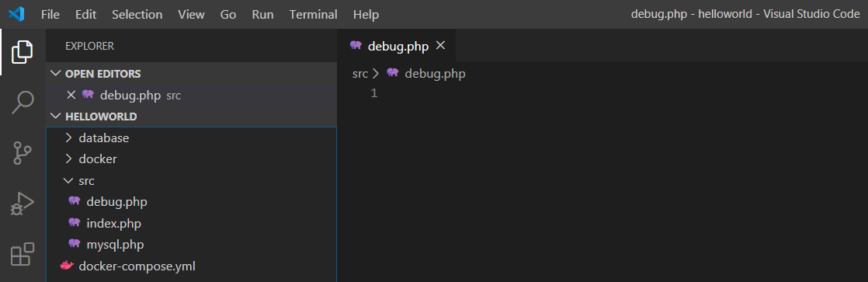The width and height of the screenshot is (868, 282).
Task: Open the Selection menu
Action: coord(137,15)
